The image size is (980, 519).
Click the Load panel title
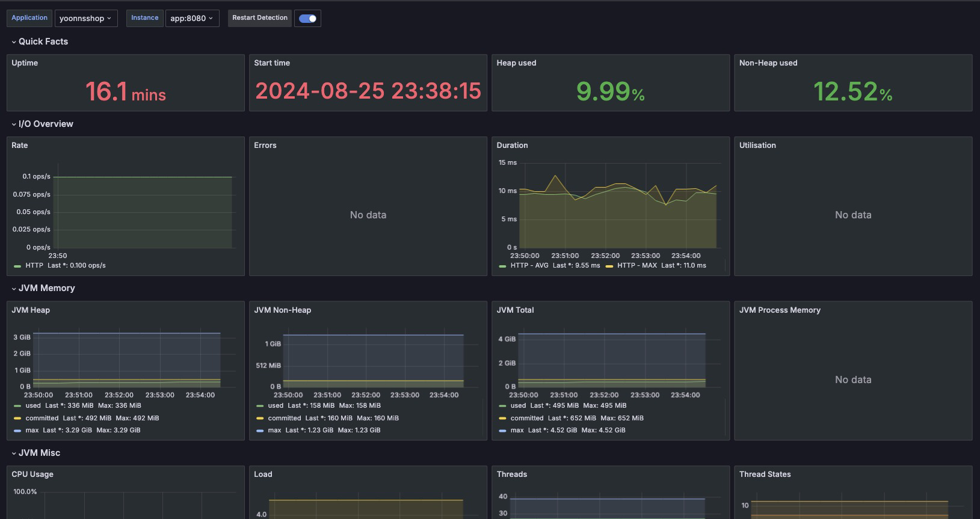pyautogui.click(x=263, y=474)
